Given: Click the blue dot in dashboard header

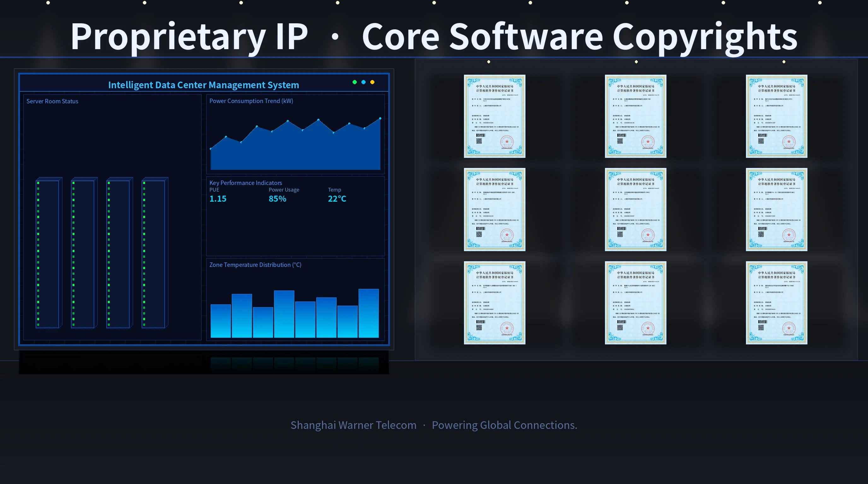Looking at the screenshot, I should (x=364, y=82).
